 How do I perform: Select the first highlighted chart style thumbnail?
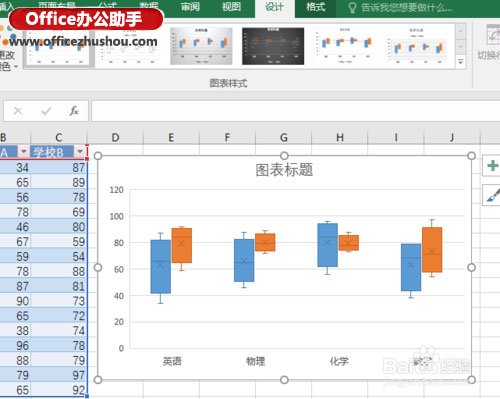[58, 48]
